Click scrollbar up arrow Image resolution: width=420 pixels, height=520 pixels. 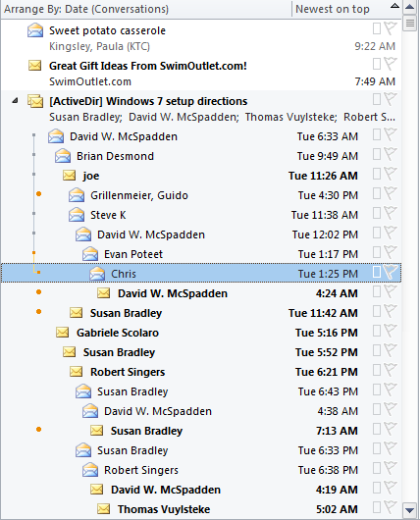point(410,7)
